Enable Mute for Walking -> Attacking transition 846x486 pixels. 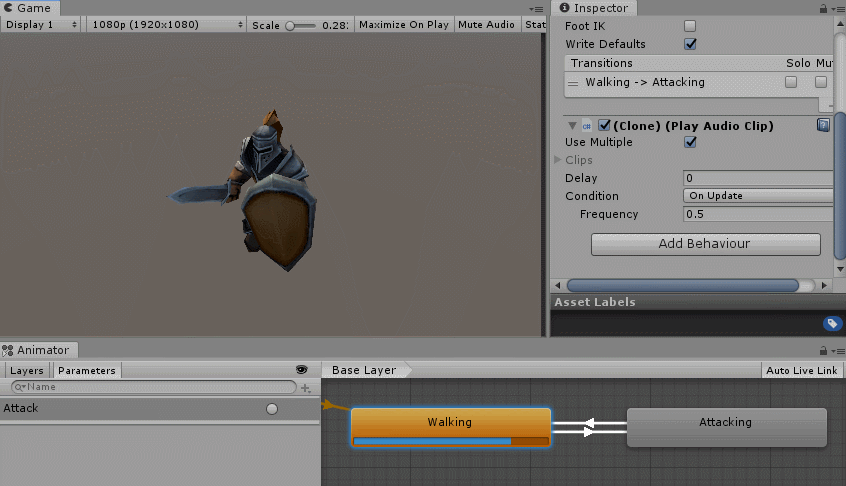[821, 82]
